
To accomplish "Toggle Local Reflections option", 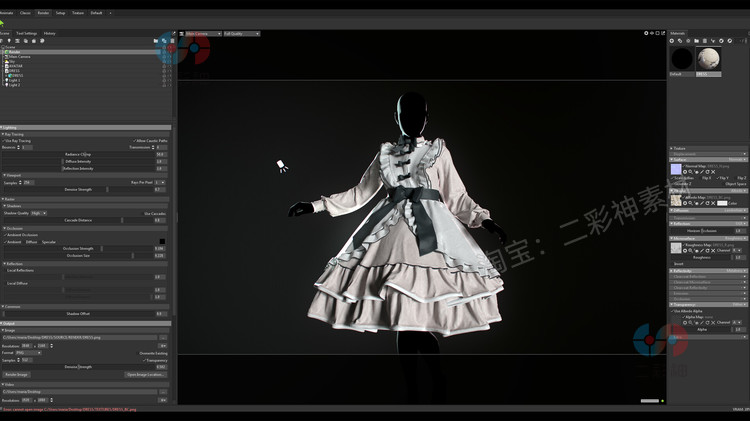I will click(20, 270).
